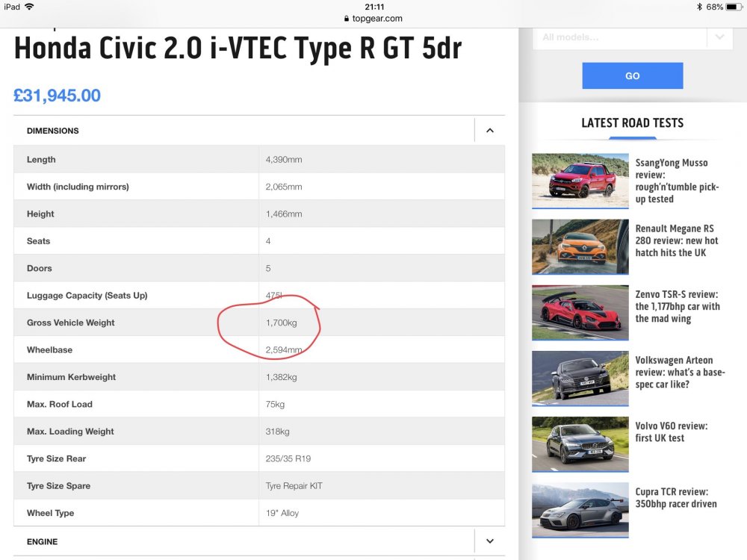747x560 pixels.
Task: Open the Volkswagen Arteon thumbnail image
Action: coord(580,378)
